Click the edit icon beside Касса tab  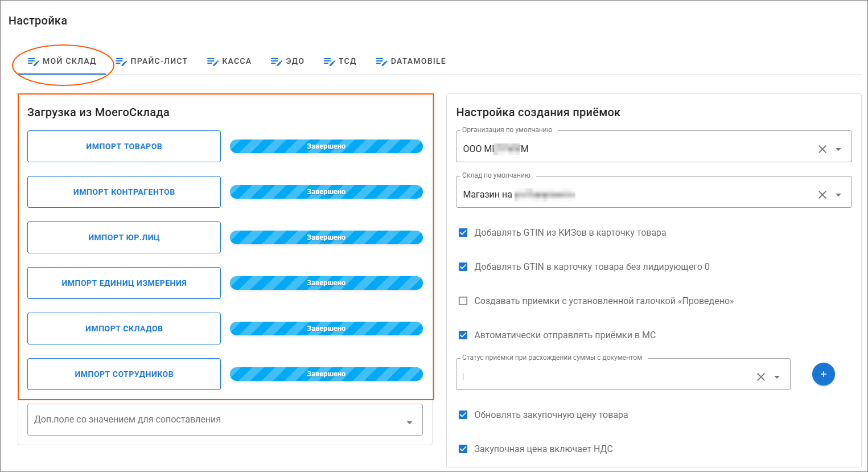[213, 61]
